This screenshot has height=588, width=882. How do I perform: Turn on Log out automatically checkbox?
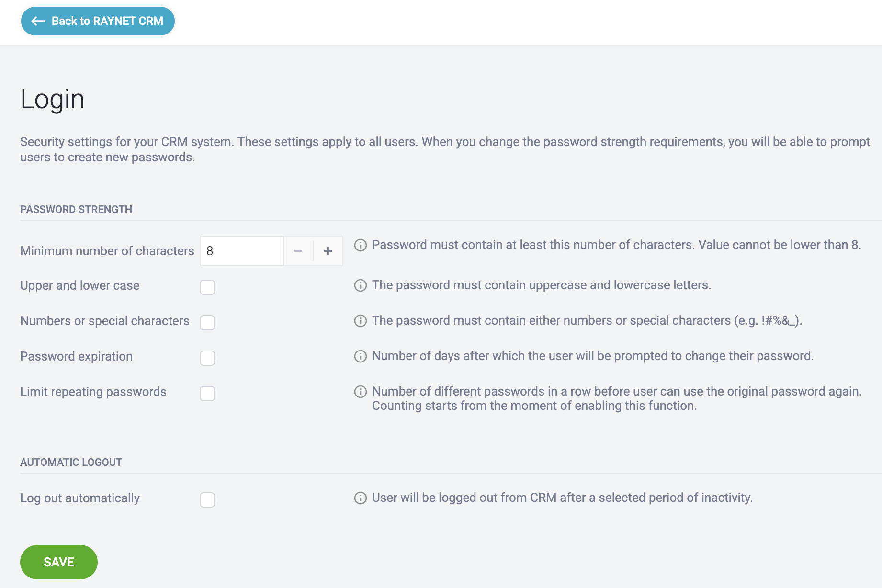pyautogui.click(x=207, y=500)
